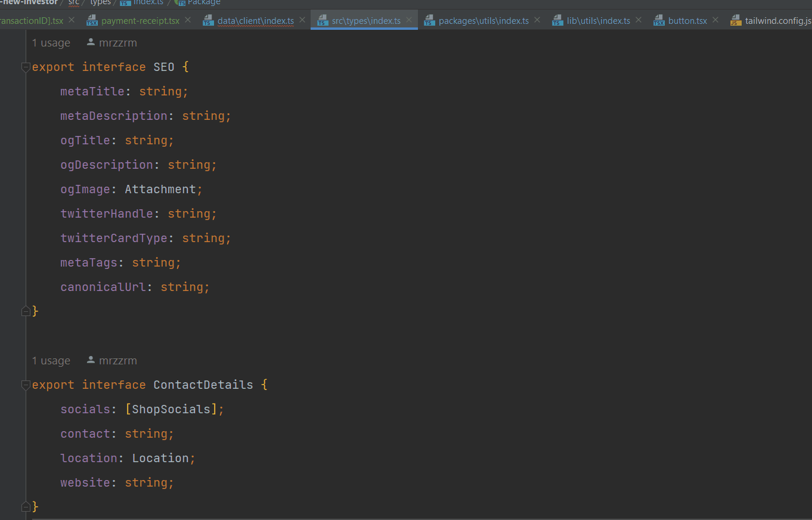Collapse the ContactDetails interface fold marker
The image size is (812, 520).
26,385
